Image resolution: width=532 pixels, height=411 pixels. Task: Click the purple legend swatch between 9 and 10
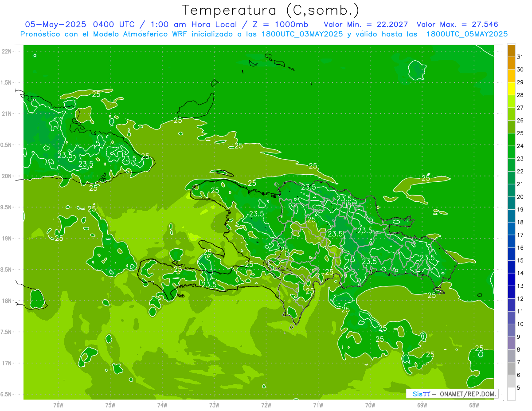(511, 330)
